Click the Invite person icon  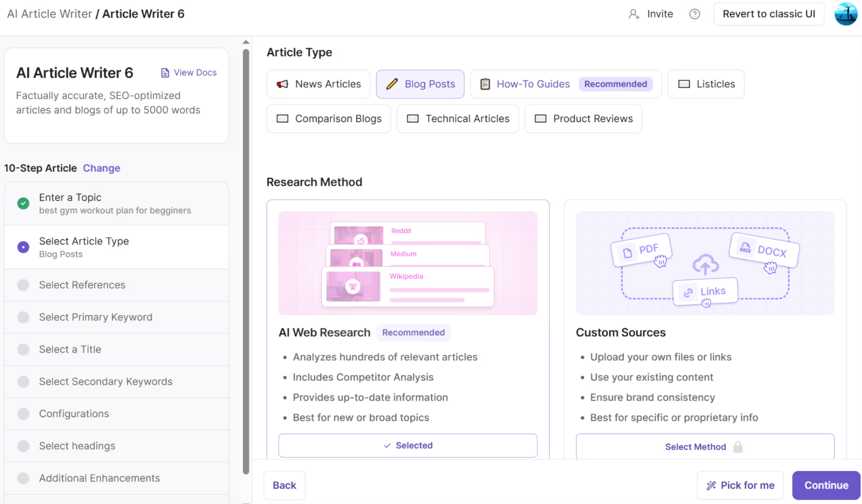tap(634, 14)
